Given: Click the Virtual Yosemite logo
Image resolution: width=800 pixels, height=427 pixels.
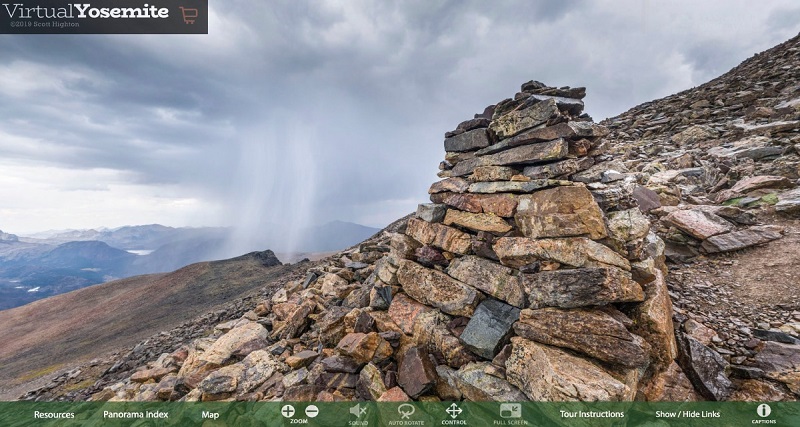Looking at the screenshot, I should [x=86, y=11].
